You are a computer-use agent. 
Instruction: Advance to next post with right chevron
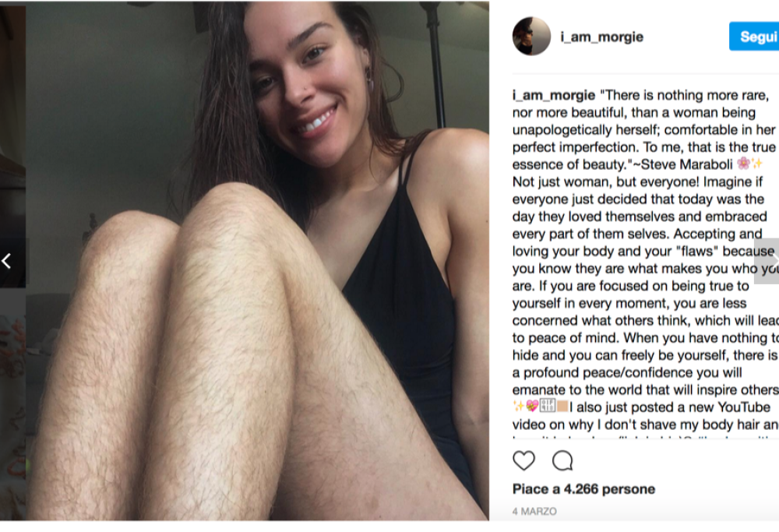[x=768, y=261]
